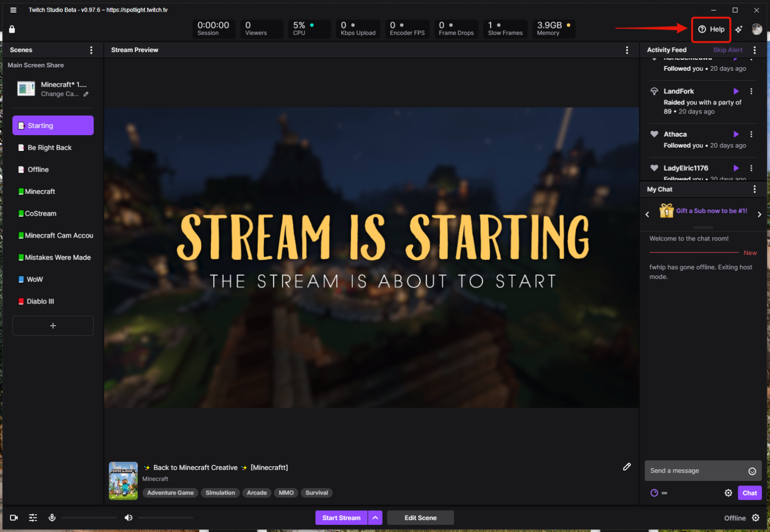Toggle the layout lock icon
Screen dimensions: 770x532
point(12,29)
